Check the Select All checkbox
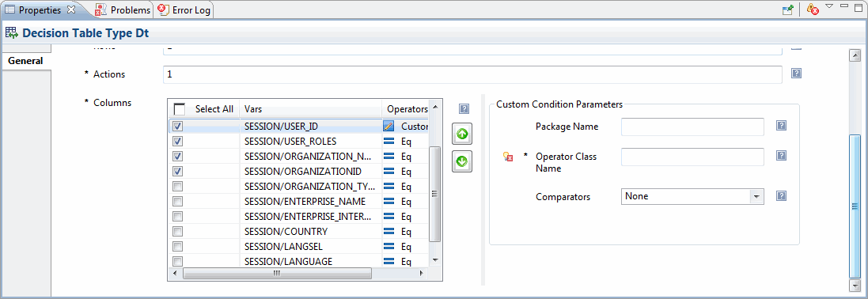Viewport: 868px width, 299px height. [180, 109]
